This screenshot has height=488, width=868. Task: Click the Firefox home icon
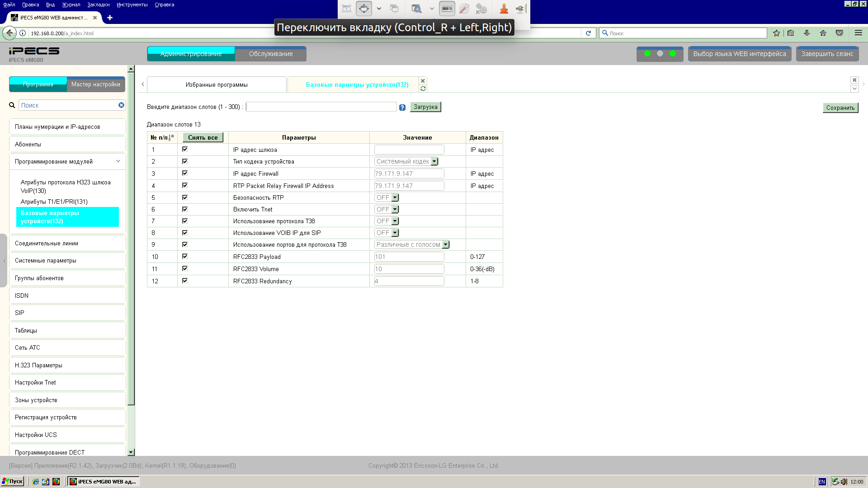823,33
